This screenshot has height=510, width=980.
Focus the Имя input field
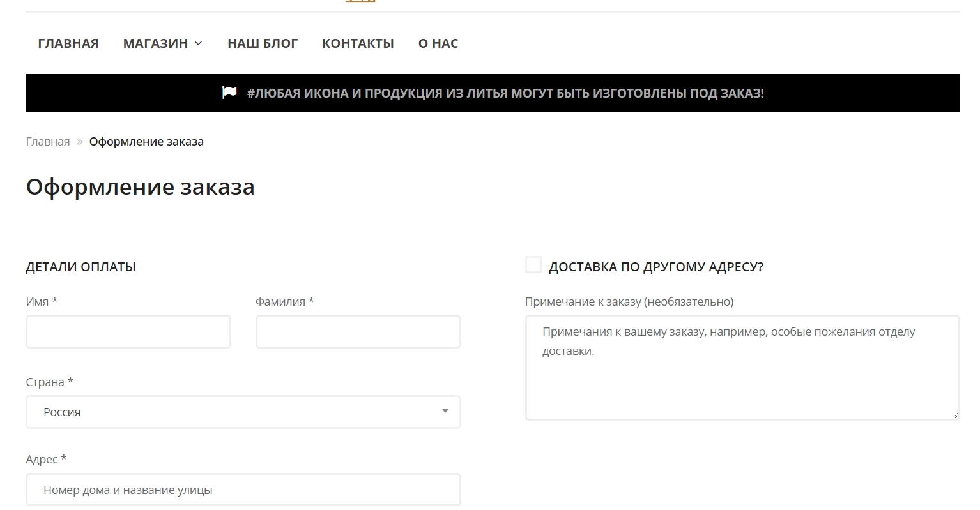[128, 331]
